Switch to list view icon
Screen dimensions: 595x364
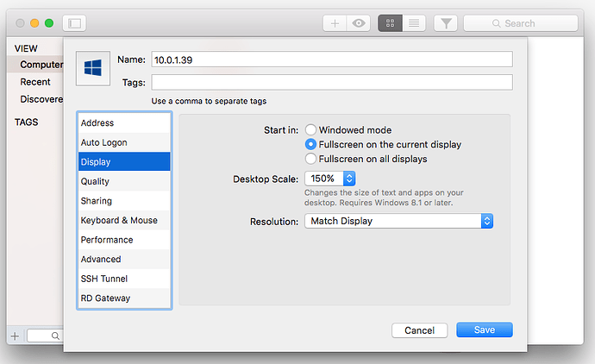tap(414, 23)
